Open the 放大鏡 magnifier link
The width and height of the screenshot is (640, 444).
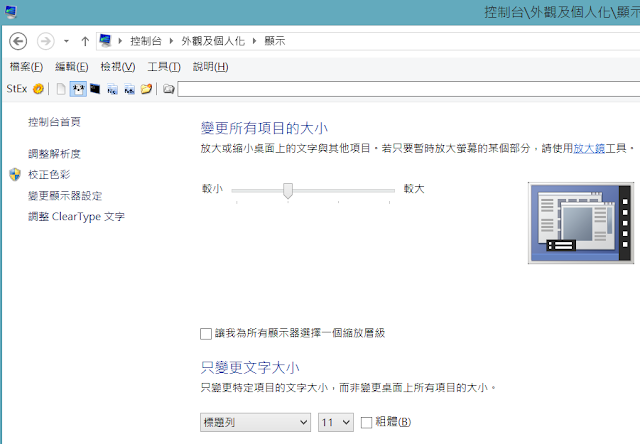pyautogui.click(x=591, y=148)
